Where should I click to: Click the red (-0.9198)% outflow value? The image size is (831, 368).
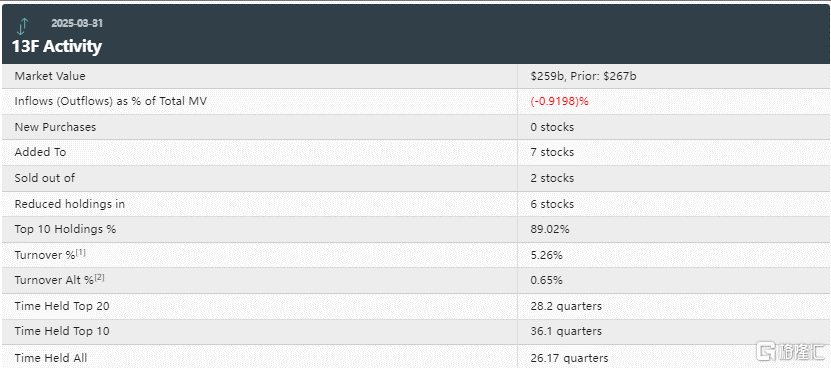559,102
